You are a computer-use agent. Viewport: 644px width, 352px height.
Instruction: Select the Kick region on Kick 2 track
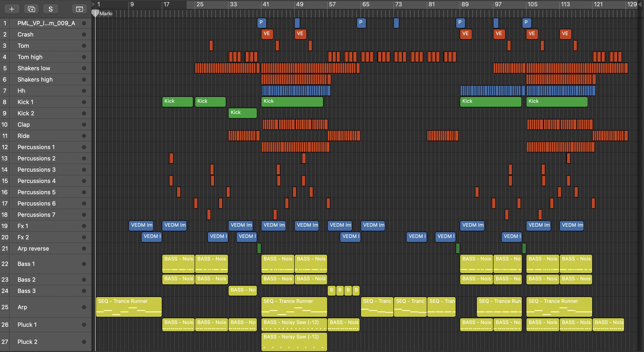(242, 113)
